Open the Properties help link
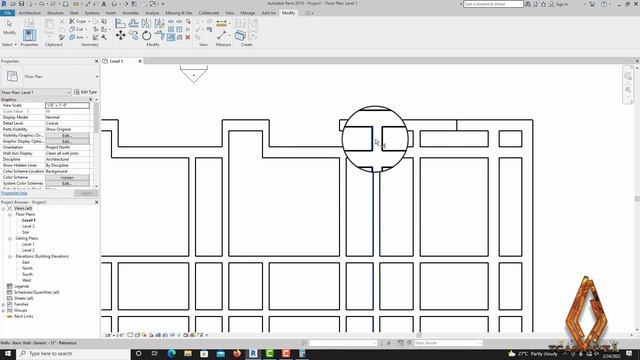This screenshot has width=640, height=360. (14, 193)
